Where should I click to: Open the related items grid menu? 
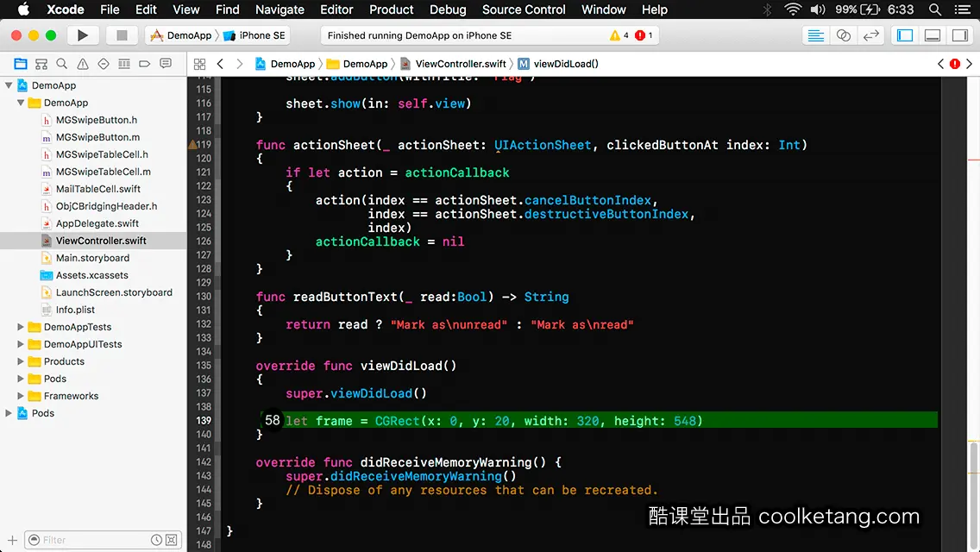199,64
